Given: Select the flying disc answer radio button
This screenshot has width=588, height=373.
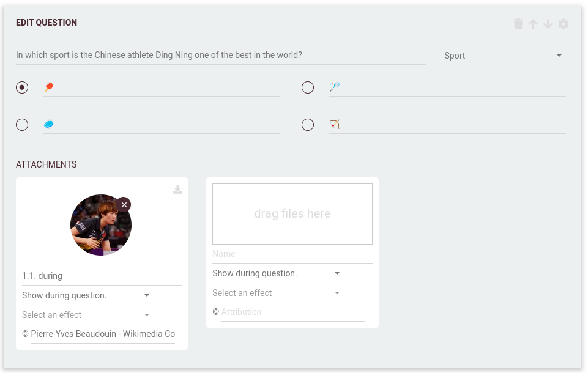Looking at the screenshot, I should (22, 124).
